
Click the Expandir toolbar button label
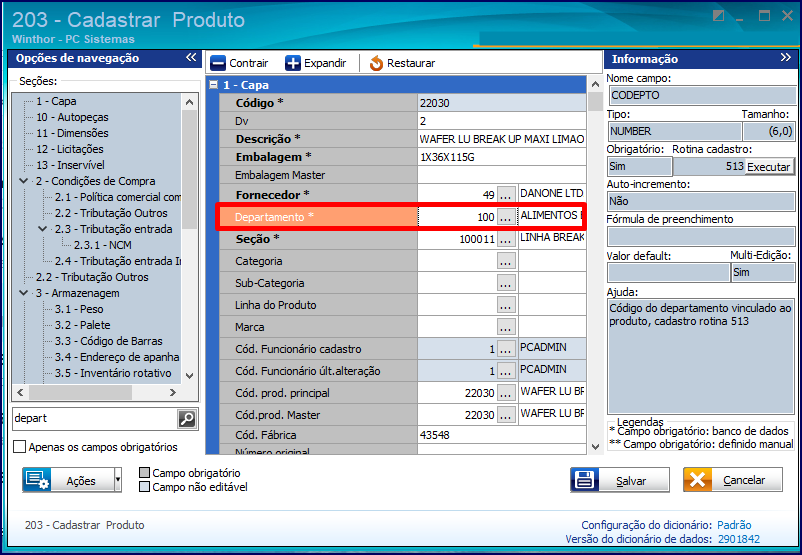325,63
